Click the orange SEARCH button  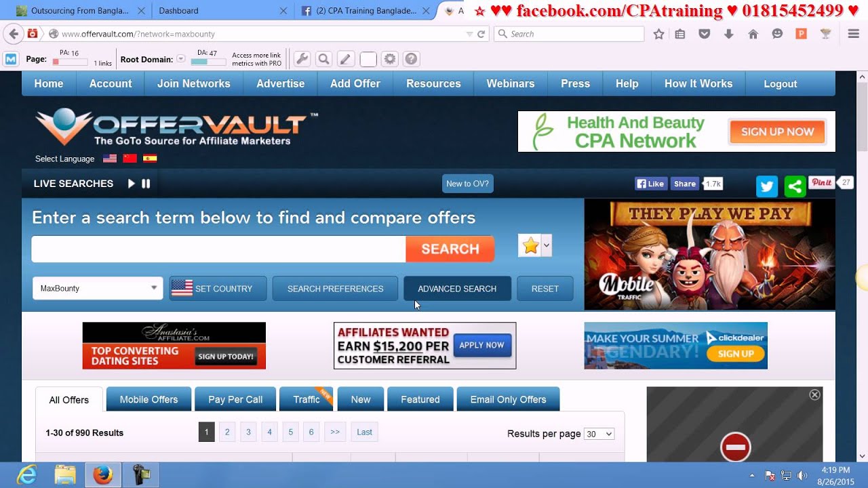[450, 249]
